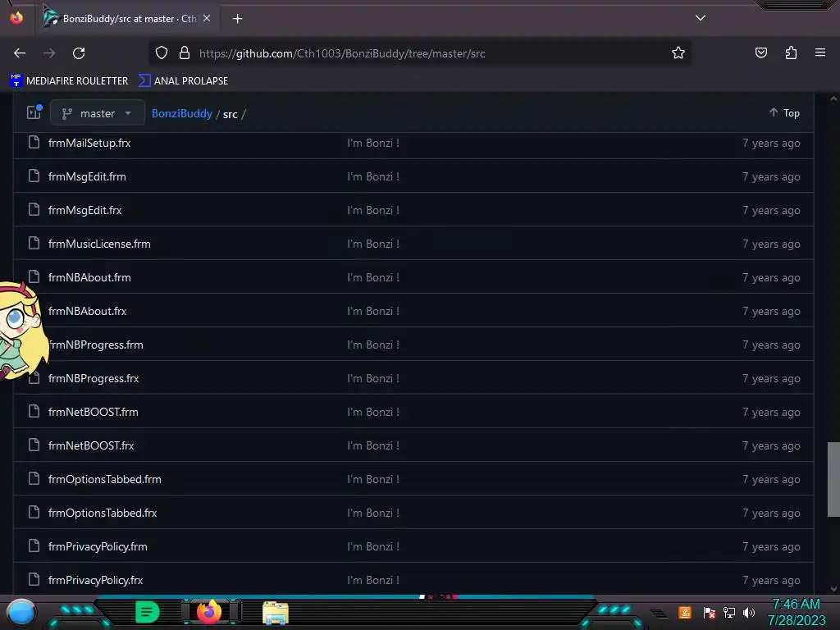Click the scrollbar up arrow
Viewport: 840px width, 630px height.
click(x=833, y=98)
